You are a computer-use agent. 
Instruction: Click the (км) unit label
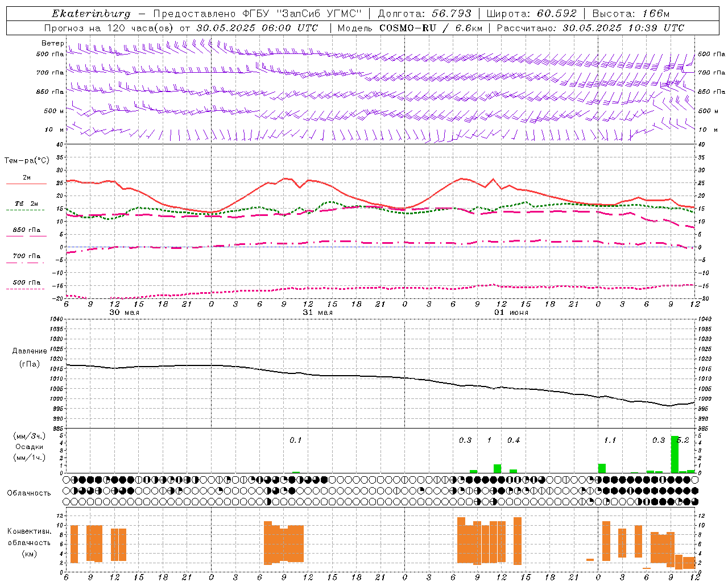(x=29, y=554)
